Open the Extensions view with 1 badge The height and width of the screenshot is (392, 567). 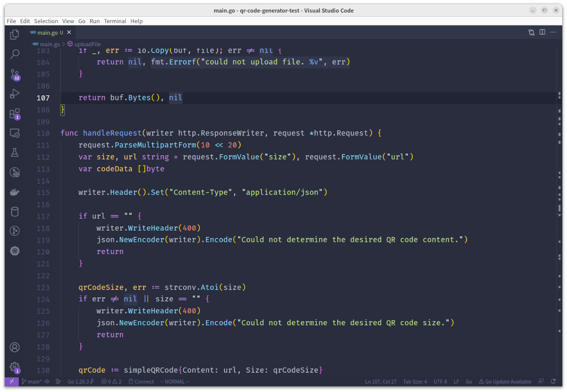pos(15,114)
